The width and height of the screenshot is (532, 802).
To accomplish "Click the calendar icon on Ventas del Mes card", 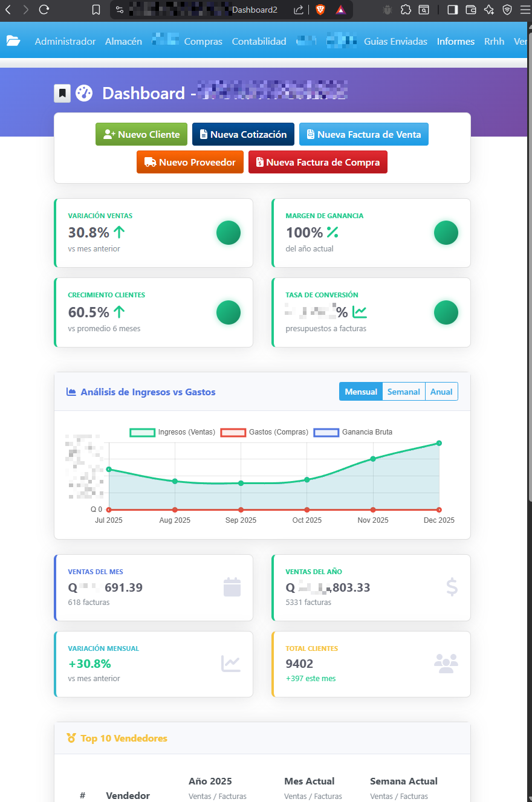I will (232, 587).
